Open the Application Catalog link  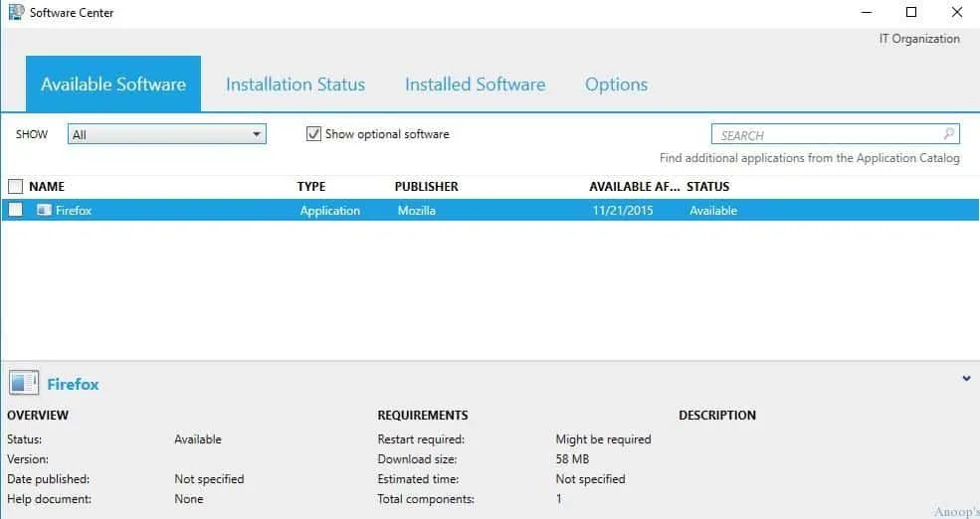pyautogui.click(x=809, y=158)
